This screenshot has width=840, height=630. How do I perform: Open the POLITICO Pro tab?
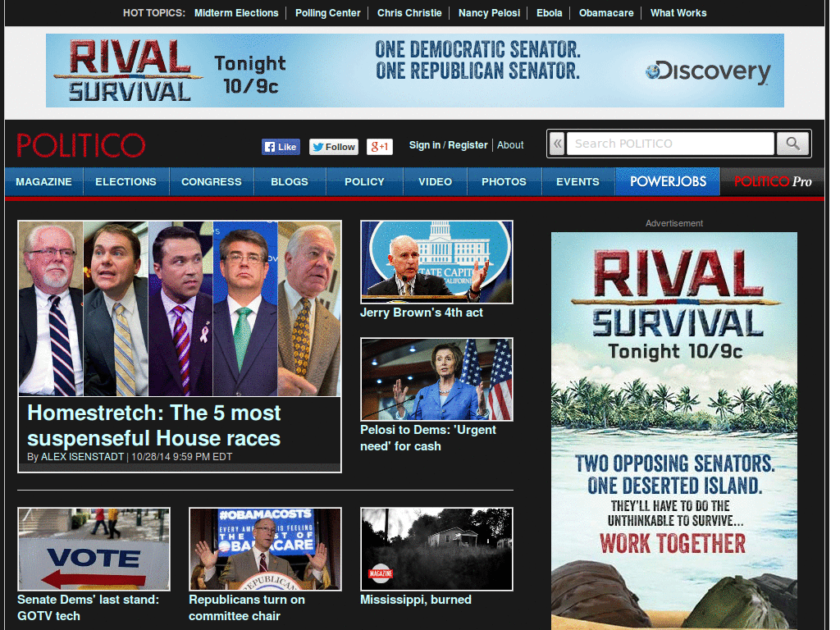tap(773, 181)
